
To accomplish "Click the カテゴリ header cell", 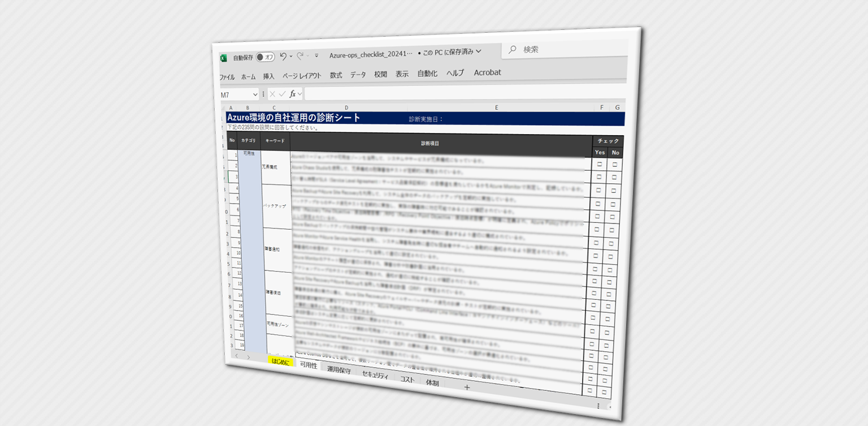I will tap(248, 140).
